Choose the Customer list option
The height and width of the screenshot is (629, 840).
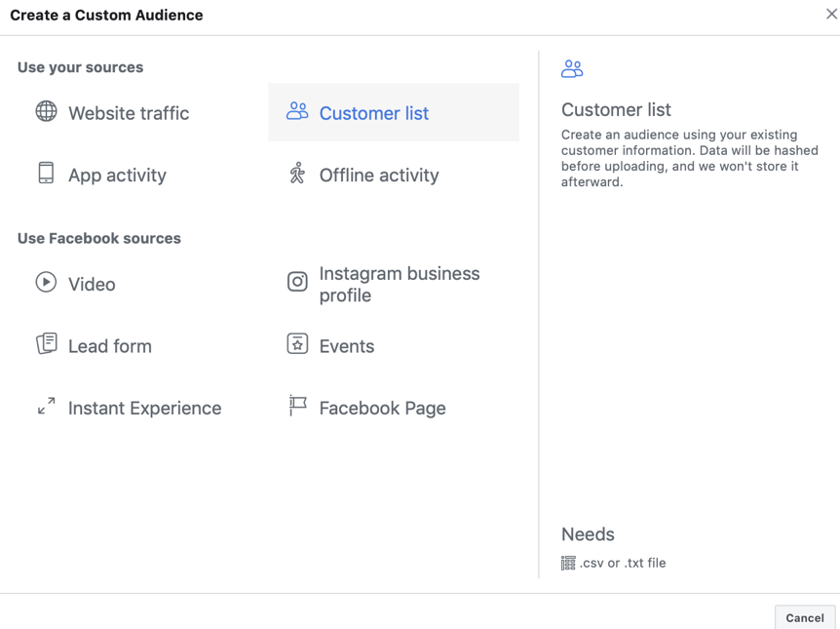pos(394,112)
